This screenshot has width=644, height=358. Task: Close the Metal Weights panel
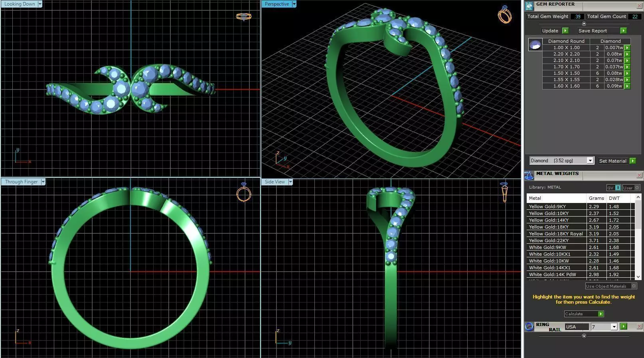639,175
